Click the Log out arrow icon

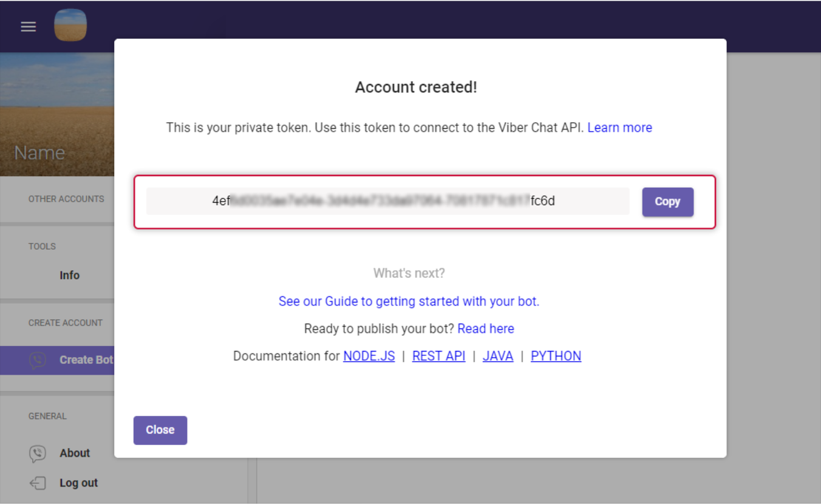(38, 483)
